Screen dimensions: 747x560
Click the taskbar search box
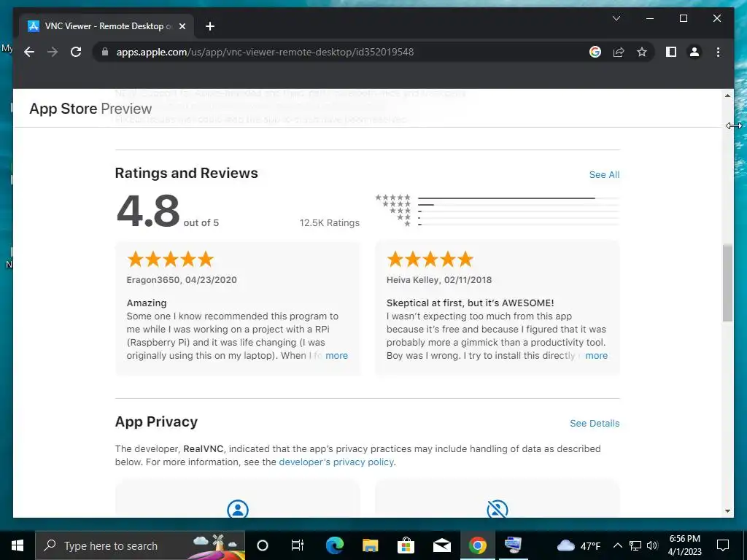[x=140, y=545]
